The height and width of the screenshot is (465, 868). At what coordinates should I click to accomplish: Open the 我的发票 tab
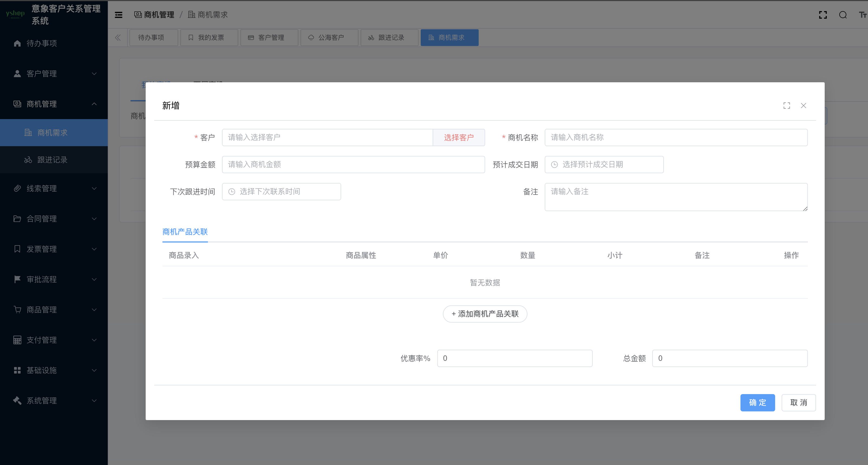tap(209, 37)
